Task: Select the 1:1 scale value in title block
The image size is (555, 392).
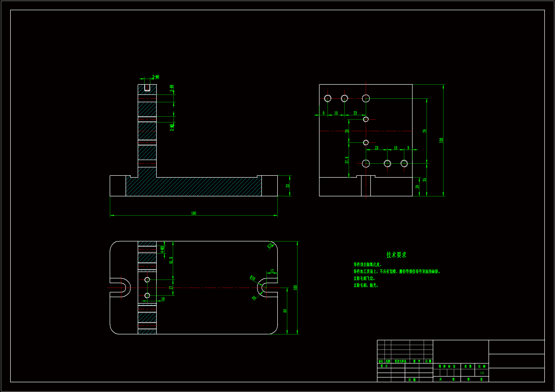Action: 482,373
